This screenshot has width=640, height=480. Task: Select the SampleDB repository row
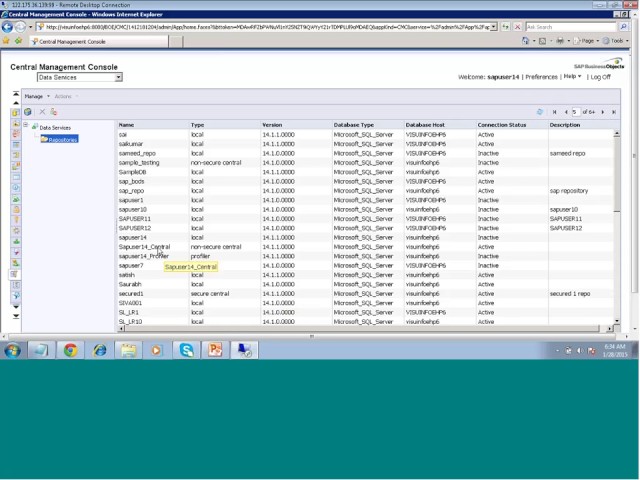365,172
